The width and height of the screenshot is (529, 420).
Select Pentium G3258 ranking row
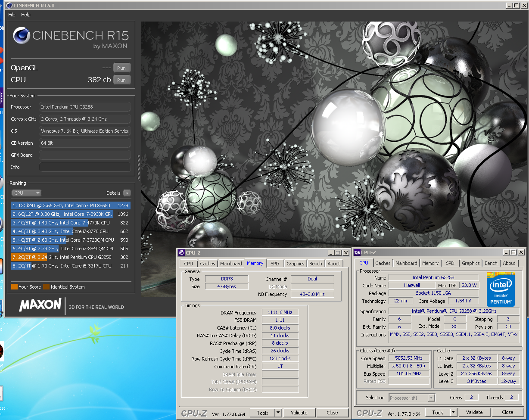[71, 257]
